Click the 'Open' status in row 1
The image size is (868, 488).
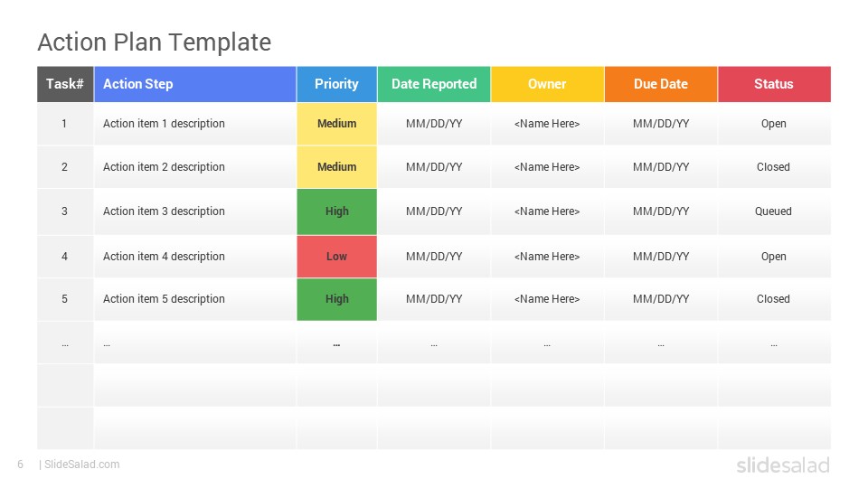coord(774,124)
